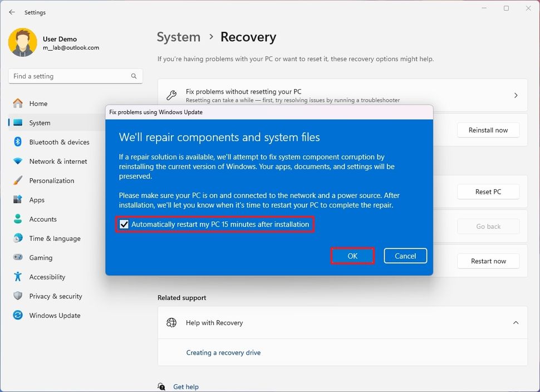Click the Gaming controller icon
This screenshot has width=540, height=392.
pos(17,257)
